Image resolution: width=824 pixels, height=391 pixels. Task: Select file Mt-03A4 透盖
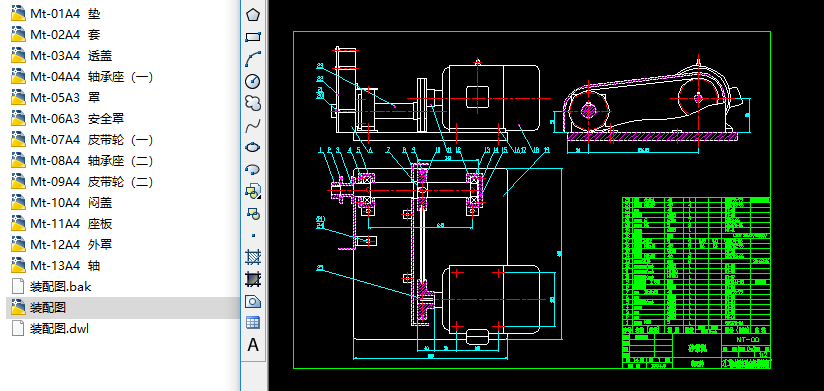[61, 56]
